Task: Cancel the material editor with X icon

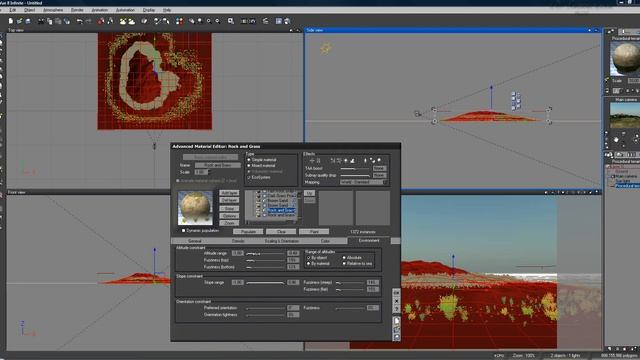Action: (396, 301)
